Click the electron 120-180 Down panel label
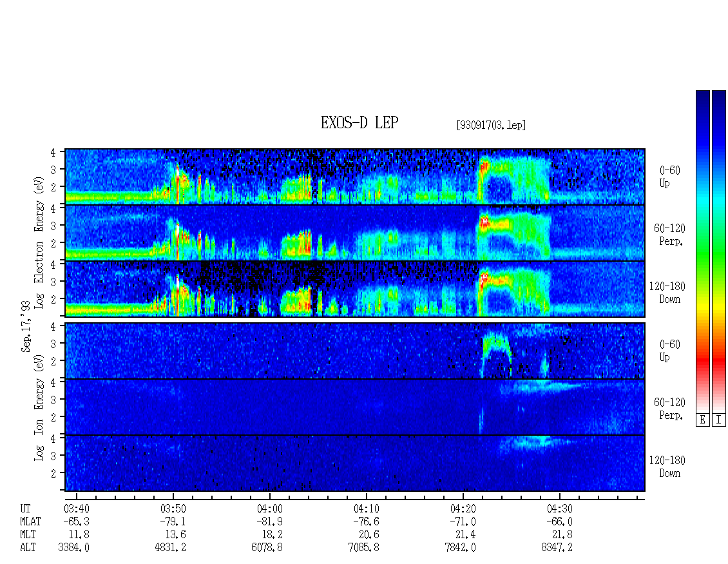The image size is (728, 564). [667, 293]
